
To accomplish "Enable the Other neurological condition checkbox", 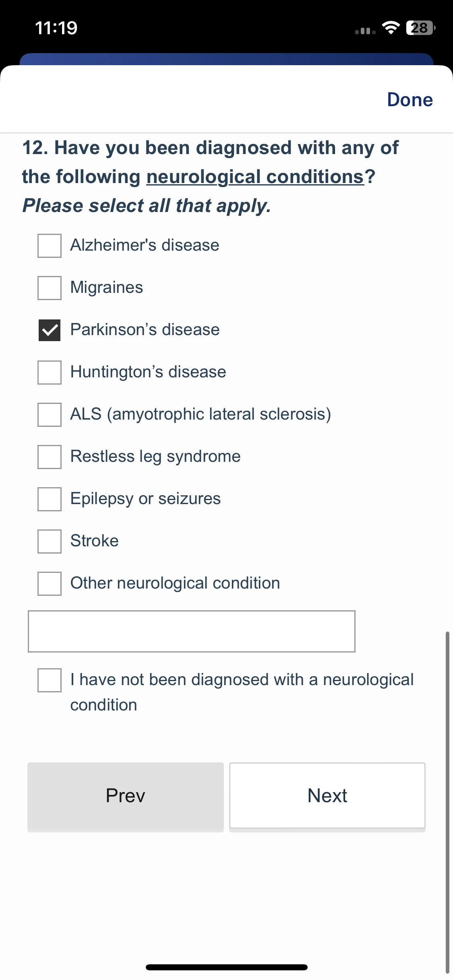I will (50, 583).
